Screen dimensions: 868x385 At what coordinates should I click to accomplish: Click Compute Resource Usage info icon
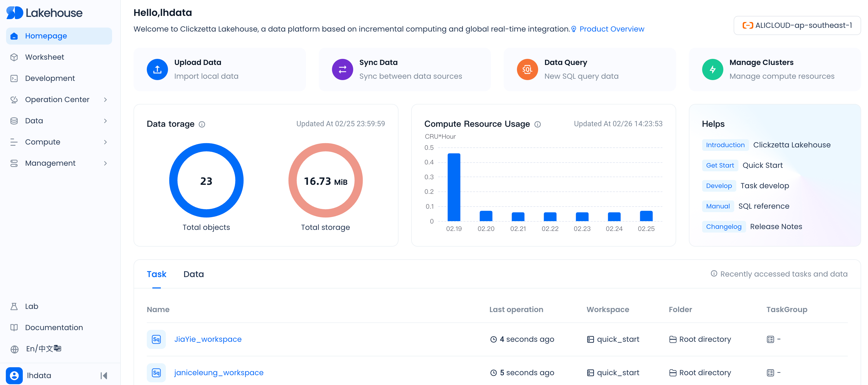pos(537,124)
